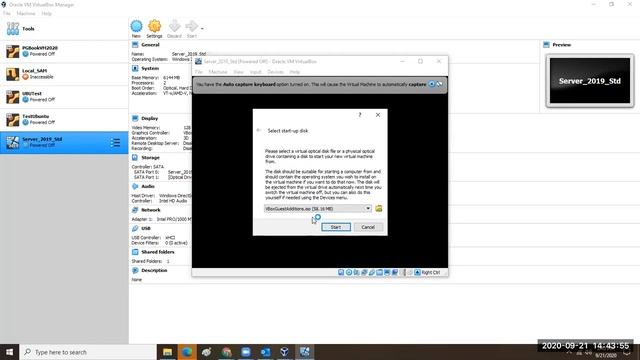Expand the Start button dropdown arrow
This screenshot has height=360, width=640.
coord(202,29)
